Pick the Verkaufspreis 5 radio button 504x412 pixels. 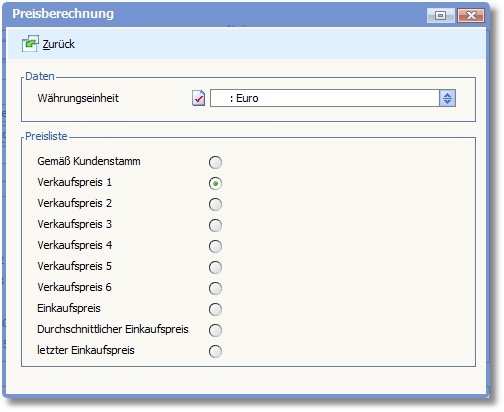pos(215,267)
